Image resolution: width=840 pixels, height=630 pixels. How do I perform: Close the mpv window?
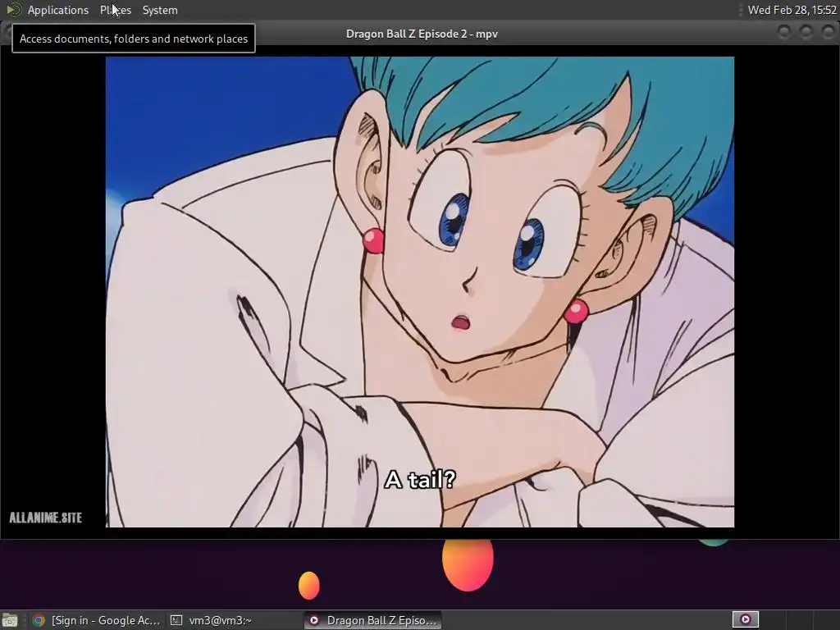(828, 33)
